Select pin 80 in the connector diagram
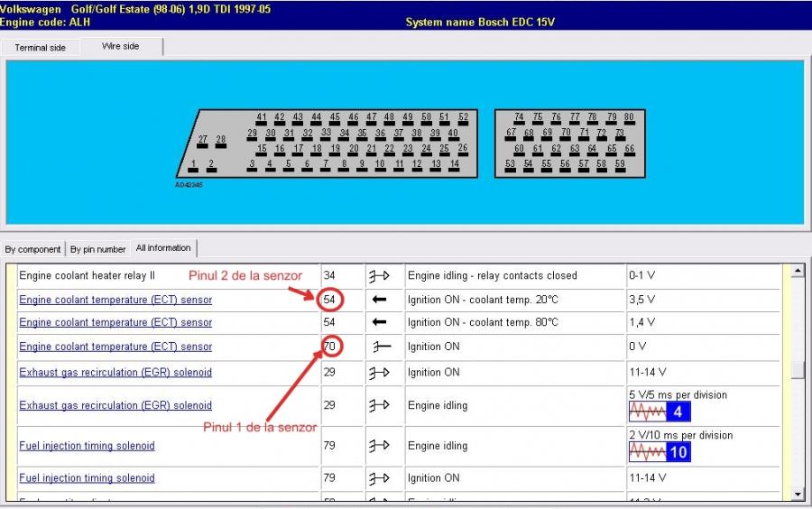Screen dimensions: 812x509 tap(629, 118)
